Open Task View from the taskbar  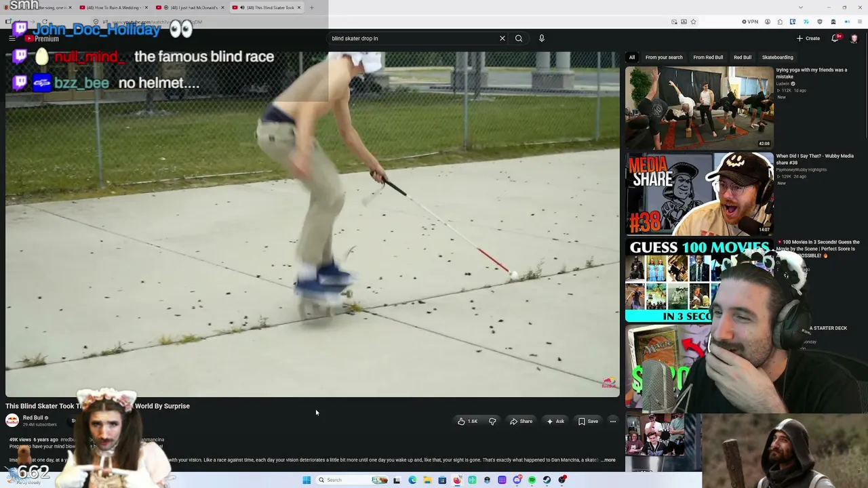coord(397,480)
